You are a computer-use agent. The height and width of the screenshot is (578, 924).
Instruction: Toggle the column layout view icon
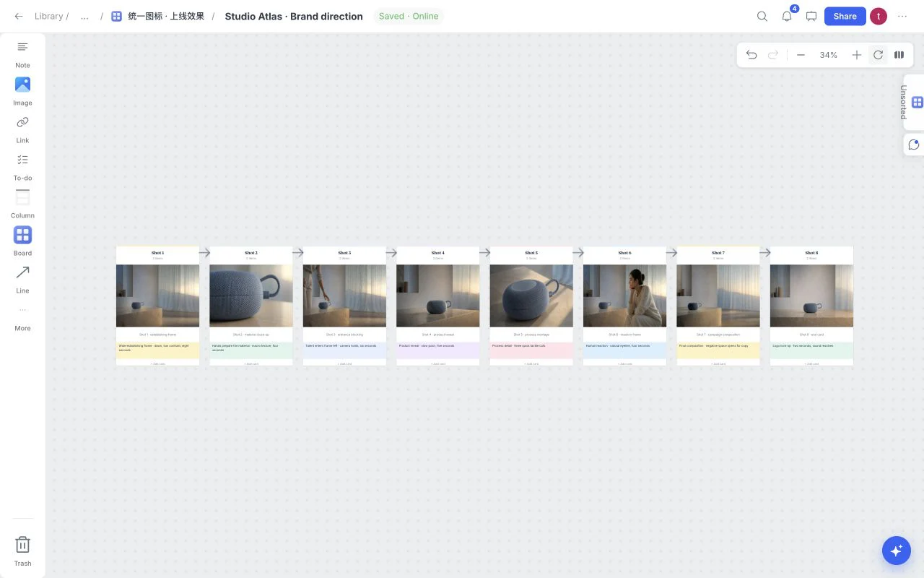tap(899, 55)
